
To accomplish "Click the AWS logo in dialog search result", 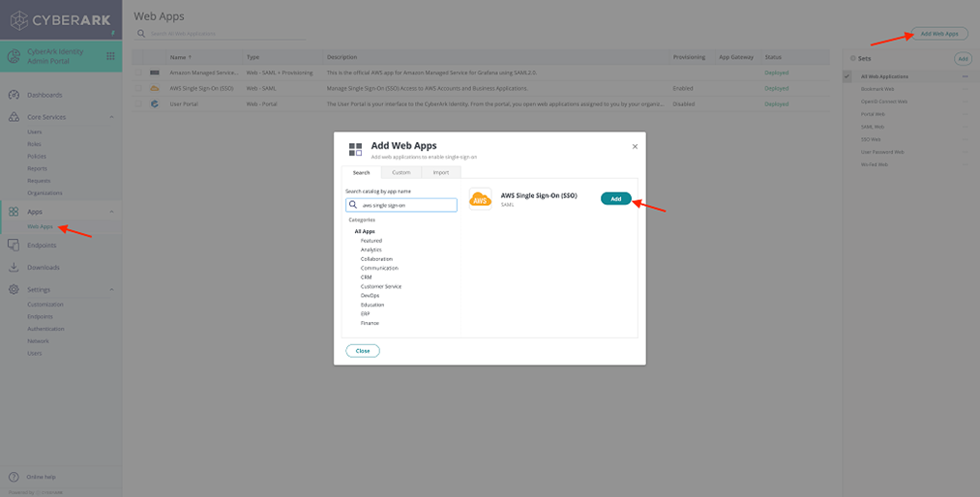I will click(x=481, y=199).
